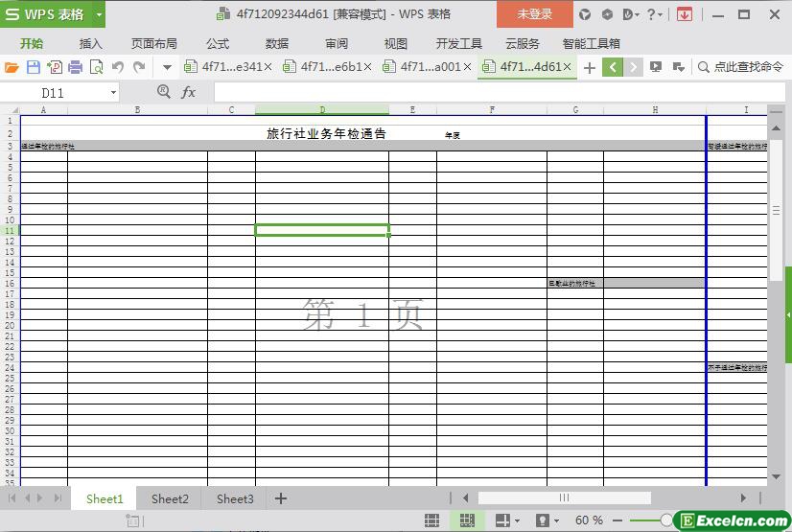This screenshot has width=792, height=532.
Task: Click the zoom slider in status bar
Action: click(666, 520)
